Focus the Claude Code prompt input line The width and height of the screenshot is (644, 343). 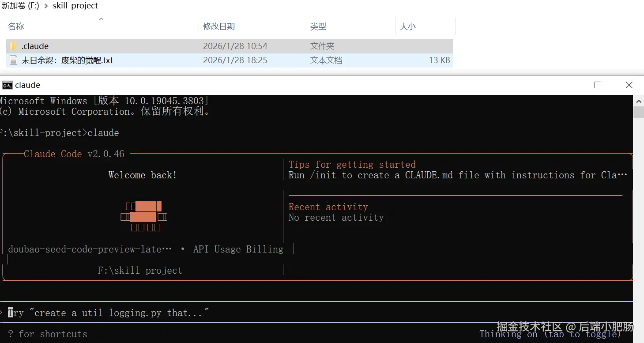(x=316, y=313)
